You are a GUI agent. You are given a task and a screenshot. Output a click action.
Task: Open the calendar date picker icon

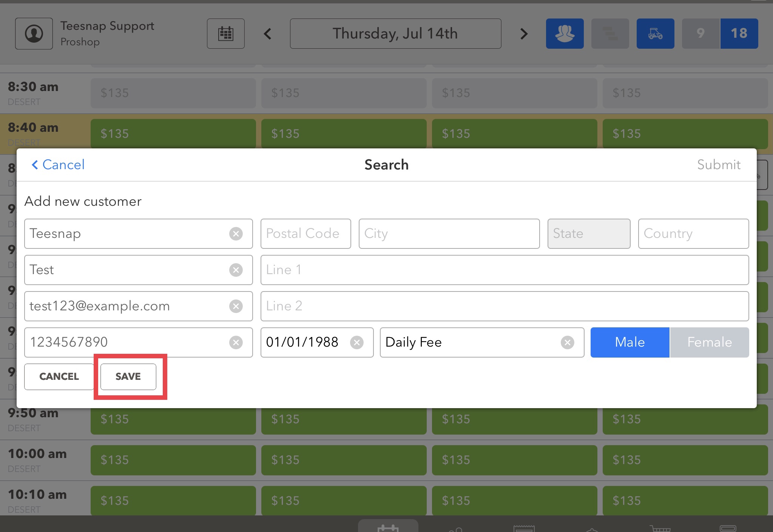pyautogui.click(x=226, y=34)
